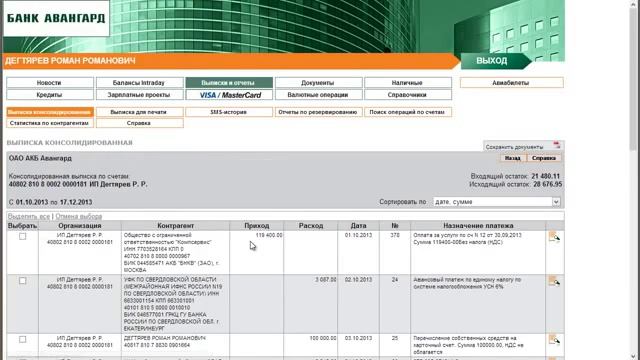
Task: Tick checkbox for the Комсервис 119 400.00 row
Action: click(x=22, y=236)
